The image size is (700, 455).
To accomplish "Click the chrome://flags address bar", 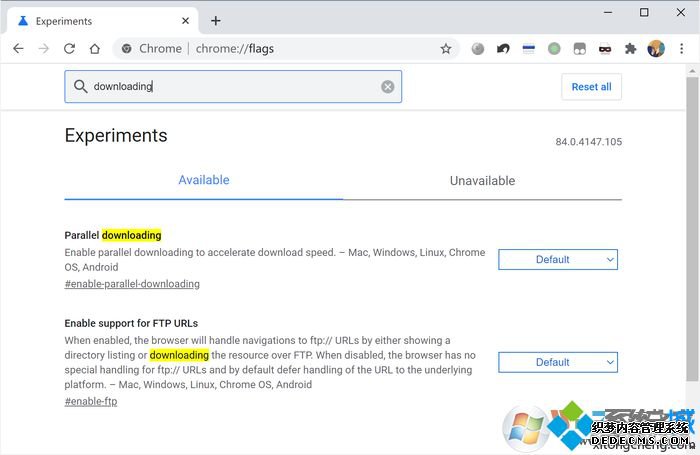I will click(x=286, y=49).
